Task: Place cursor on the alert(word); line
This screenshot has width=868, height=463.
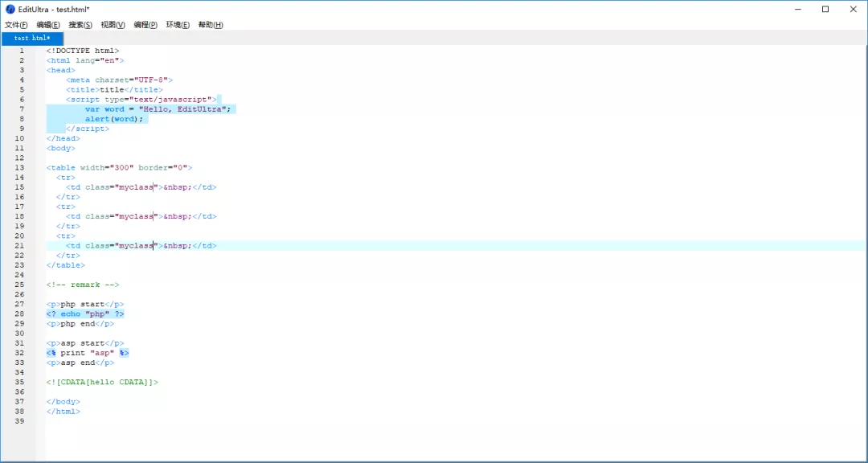Action: pyautogui.click(x=114, y=119)
